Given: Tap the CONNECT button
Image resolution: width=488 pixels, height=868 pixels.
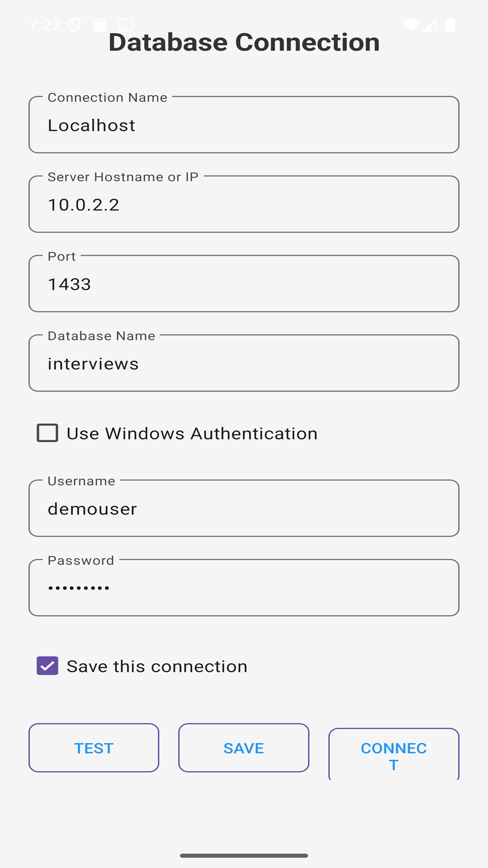Looking at the screenshot, I should (x=394, y=754).
